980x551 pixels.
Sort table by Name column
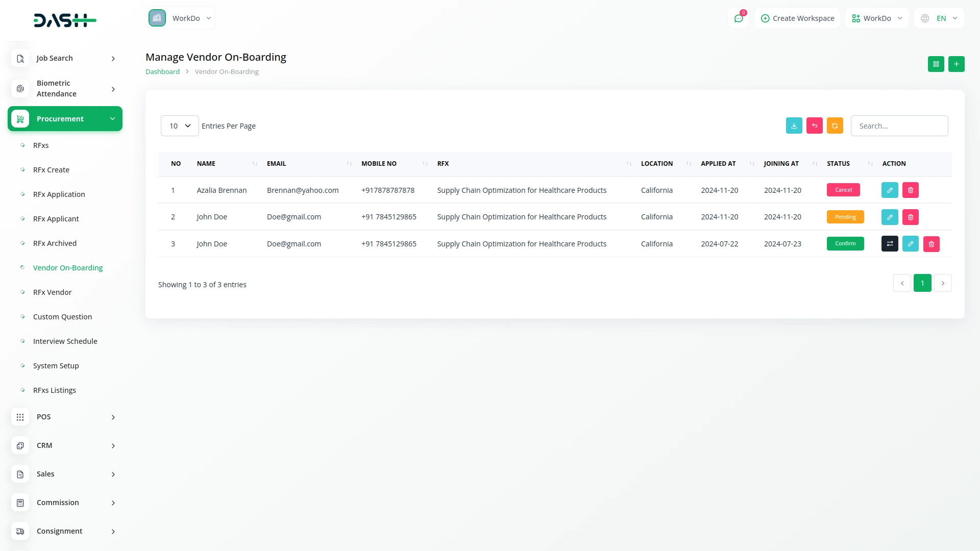(227, 164)
